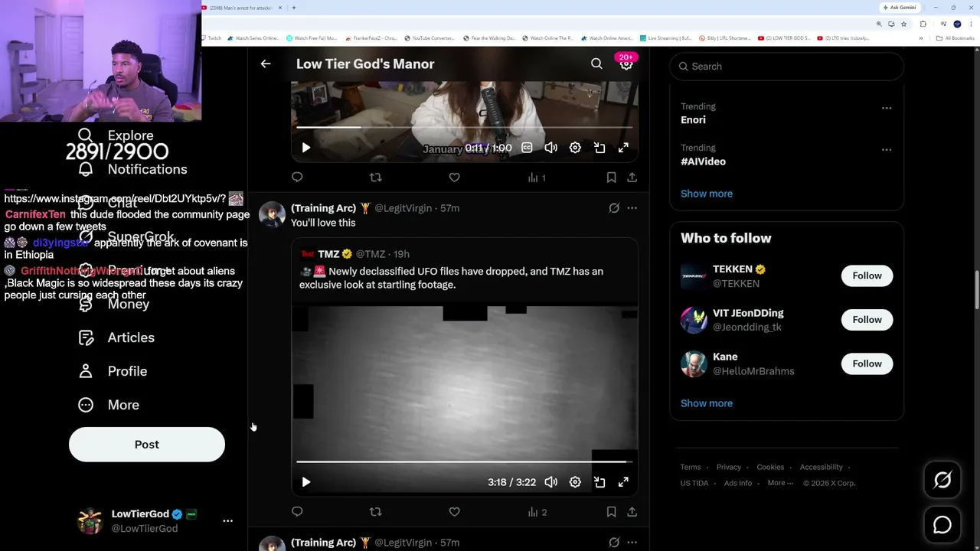Click the X search input field
Viewport: 980px width, 551px height.
pyautogui.click(x=787, y=67)
